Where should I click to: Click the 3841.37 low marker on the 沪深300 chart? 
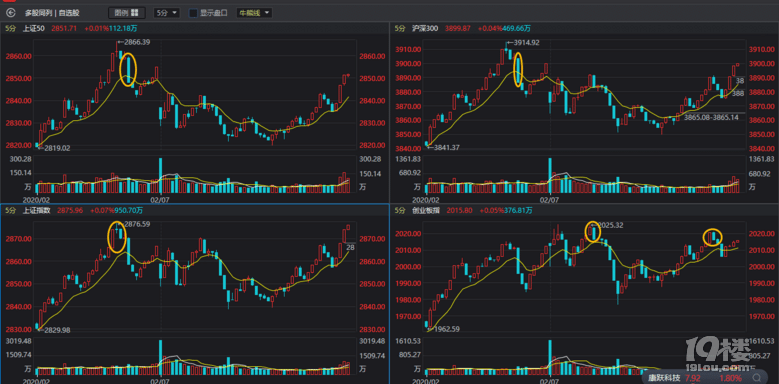click(x=447, y=148)
